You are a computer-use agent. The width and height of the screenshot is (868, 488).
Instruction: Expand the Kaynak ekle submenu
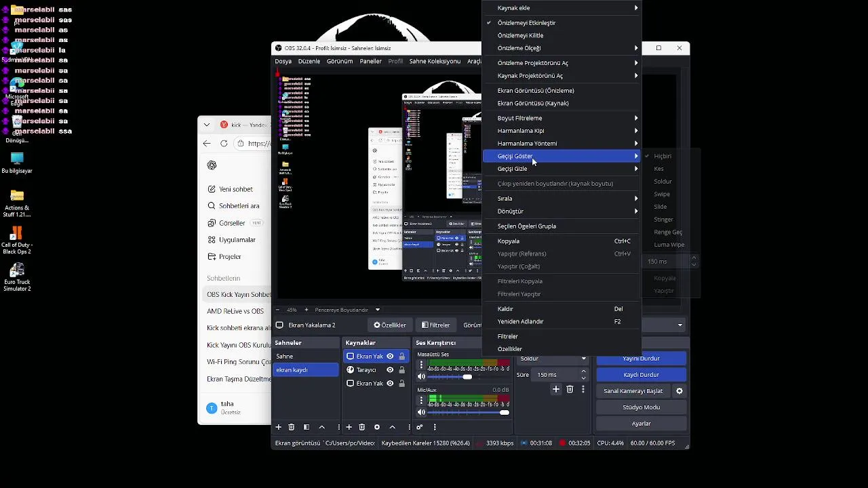tap(561, 8)
